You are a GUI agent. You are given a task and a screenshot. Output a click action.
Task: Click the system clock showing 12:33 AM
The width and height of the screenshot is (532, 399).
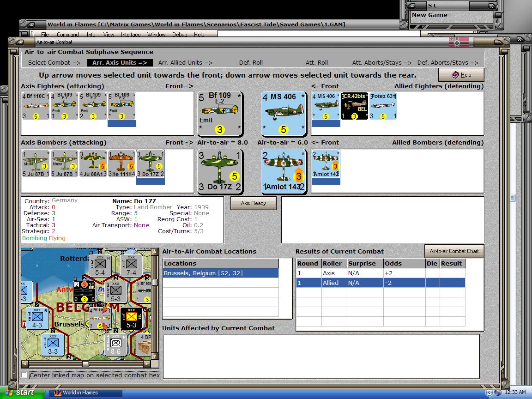pyautogui.click(x=515, y=393)
